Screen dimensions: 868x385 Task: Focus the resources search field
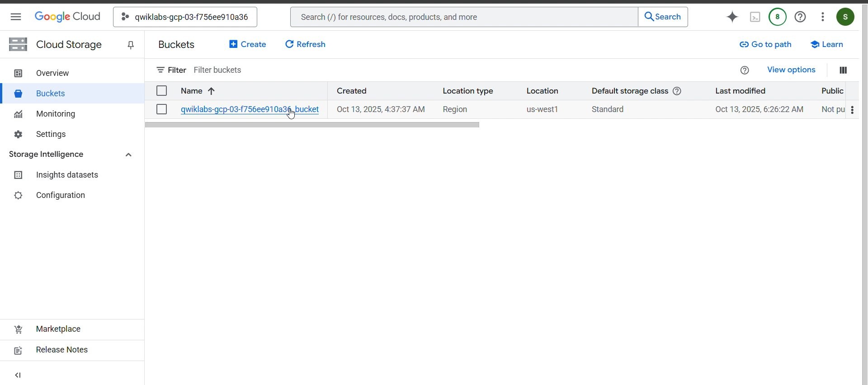point(464,17)
